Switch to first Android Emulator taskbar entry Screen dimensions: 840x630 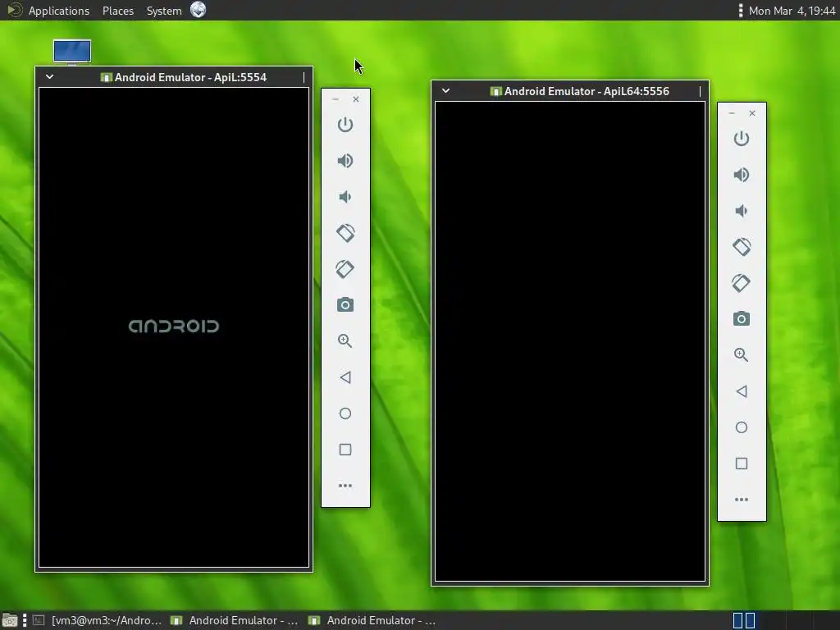click(x=234, y=620)
